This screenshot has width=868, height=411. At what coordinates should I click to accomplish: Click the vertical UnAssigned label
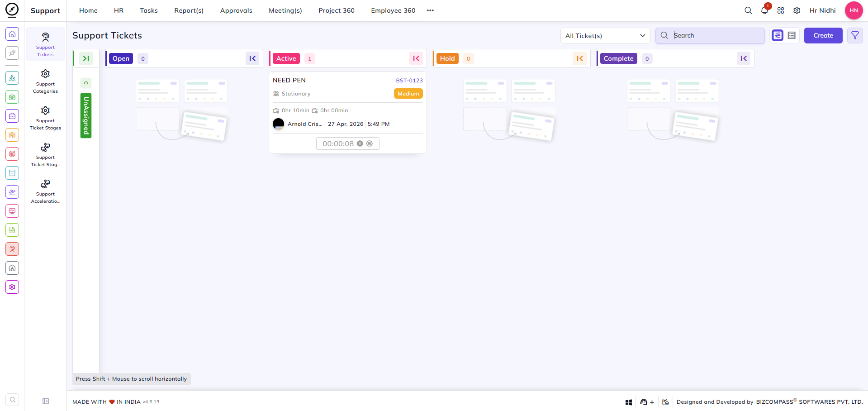click(86, 115)
